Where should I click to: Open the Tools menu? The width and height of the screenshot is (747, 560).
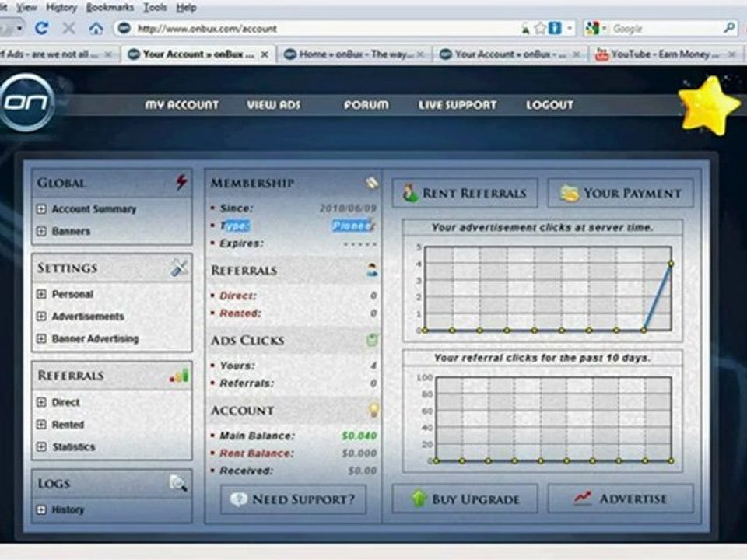coord(156,8)
